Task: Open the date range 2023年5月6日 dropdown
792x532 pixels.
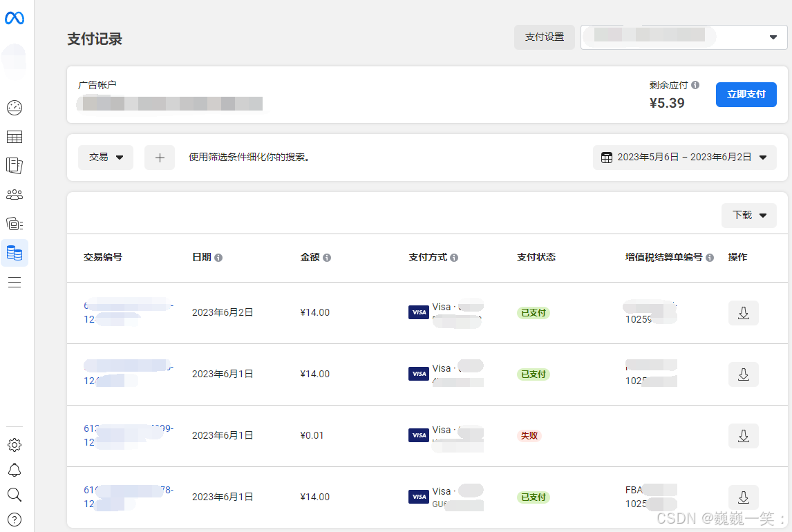Action: pos(684,158)
